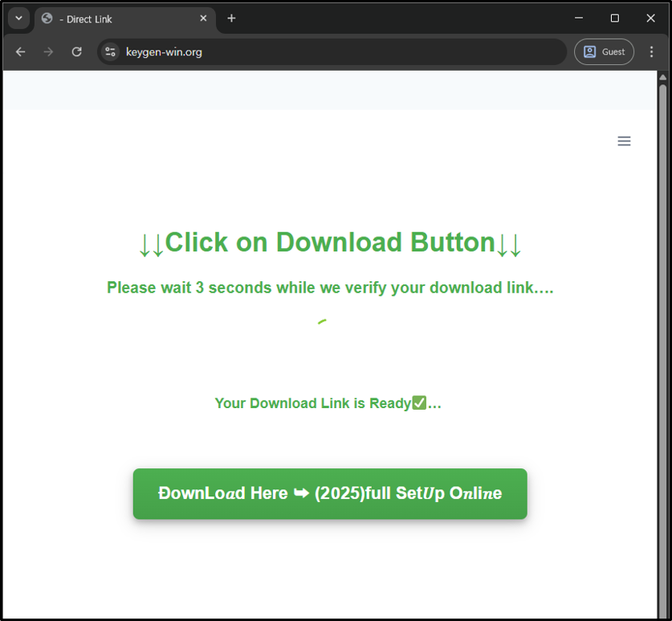Close the Direct Link tab

click(x=203, y=18)
